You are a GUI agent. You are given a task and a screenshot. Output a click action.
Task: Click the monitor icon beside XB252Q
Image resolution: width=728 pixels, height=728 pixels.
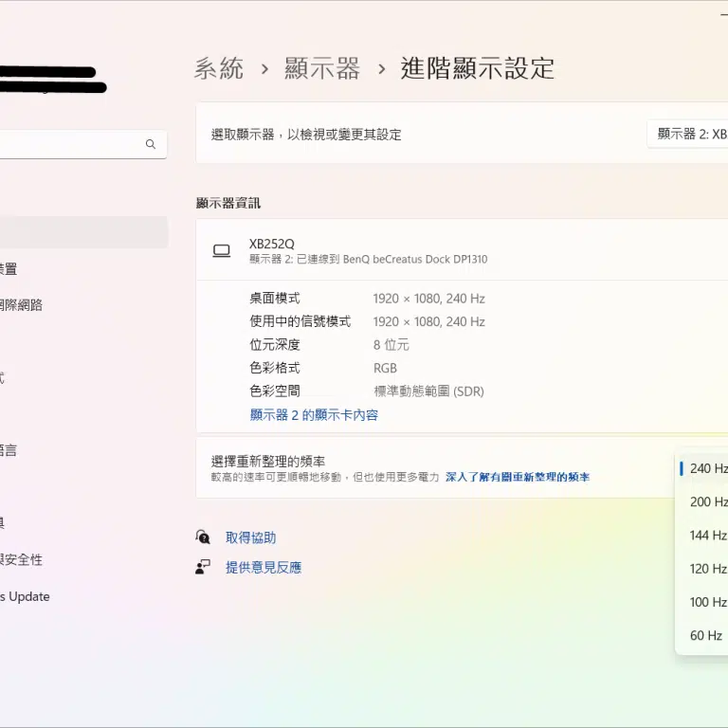click(x=221, y=250)
